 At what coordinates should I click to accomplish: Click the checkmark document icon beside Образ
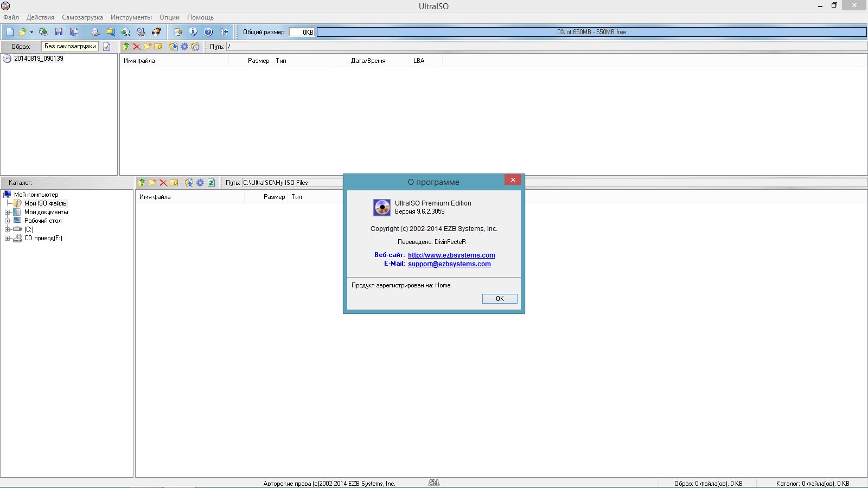(x=107, y=47)
